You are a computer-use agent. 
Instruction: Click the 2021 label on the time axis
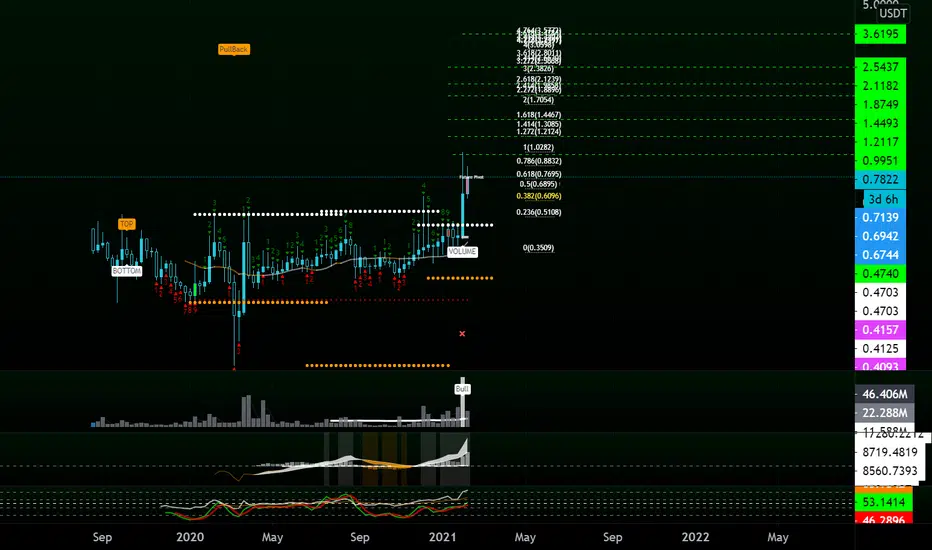(443, 537)
